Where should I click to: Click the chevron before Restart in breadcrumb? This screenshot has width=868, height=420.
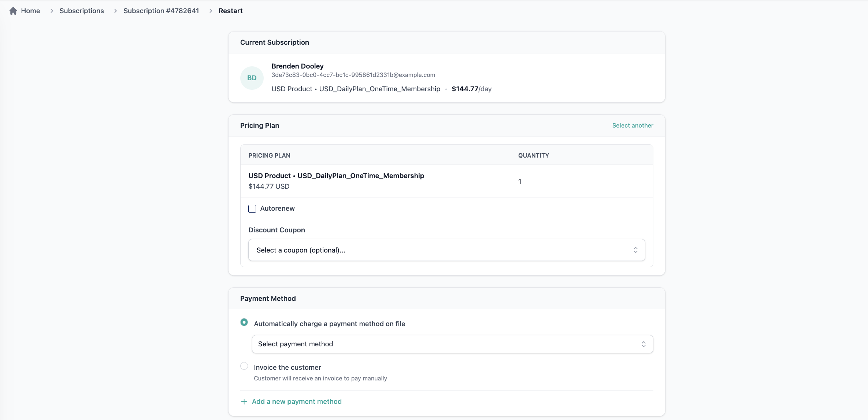[211, 11]
